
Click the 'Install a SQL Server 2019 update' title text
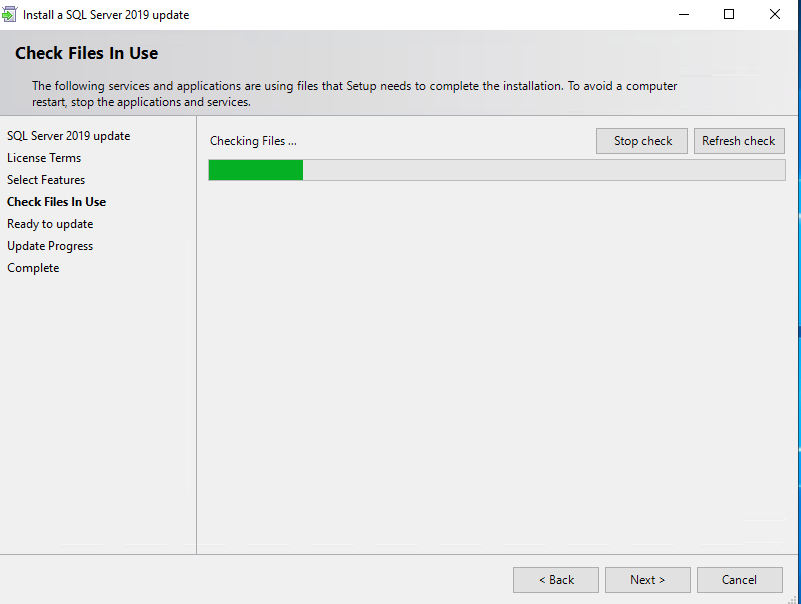pyautogui.click(x=106, y=15)
